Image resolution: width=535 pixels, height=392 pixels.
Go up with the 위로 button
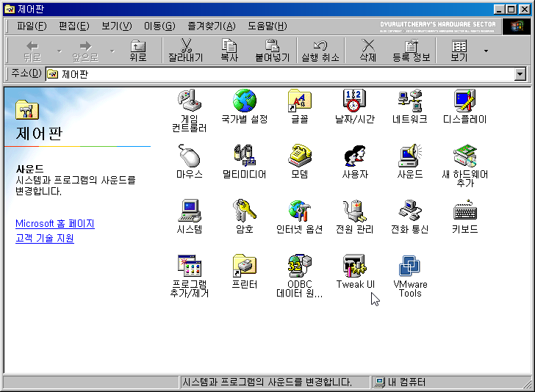(138, 51)
